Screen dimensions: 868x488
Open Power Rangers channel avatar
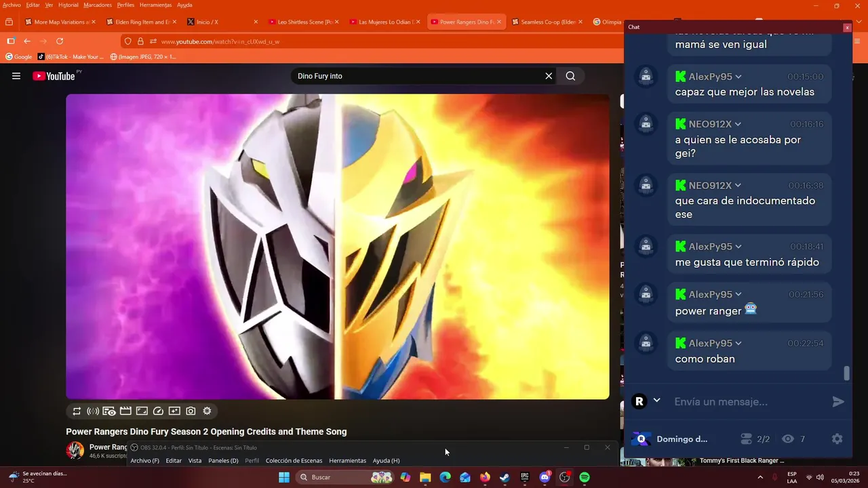click(x=75, y=450)
